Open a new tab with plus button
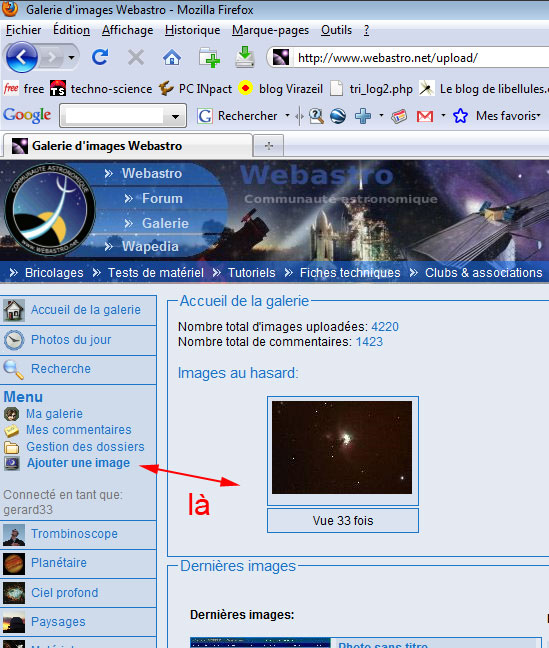 (269, 145)
